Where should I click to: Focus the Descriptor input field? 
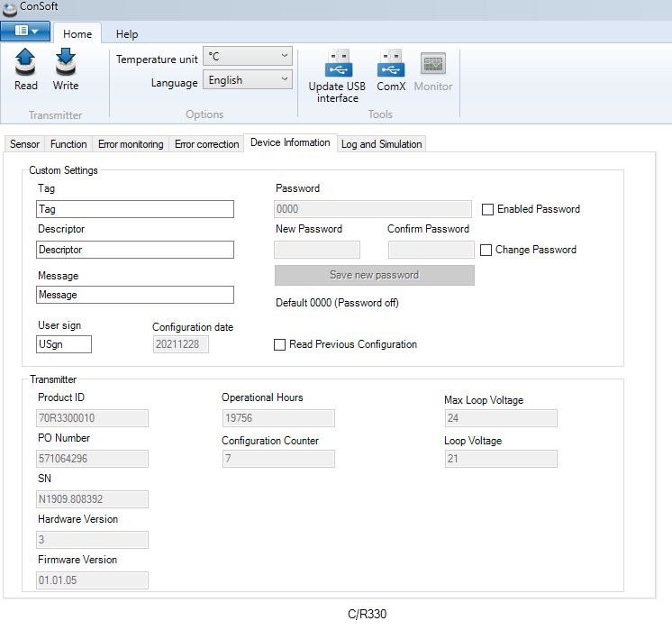point(135,250)
